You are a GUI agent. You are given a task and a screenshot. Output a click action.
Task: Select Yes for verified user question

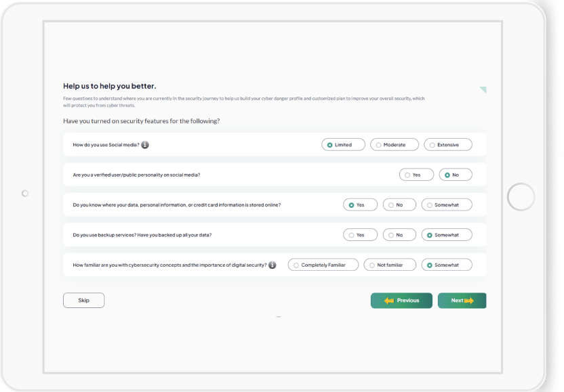(x=411, y=175)
